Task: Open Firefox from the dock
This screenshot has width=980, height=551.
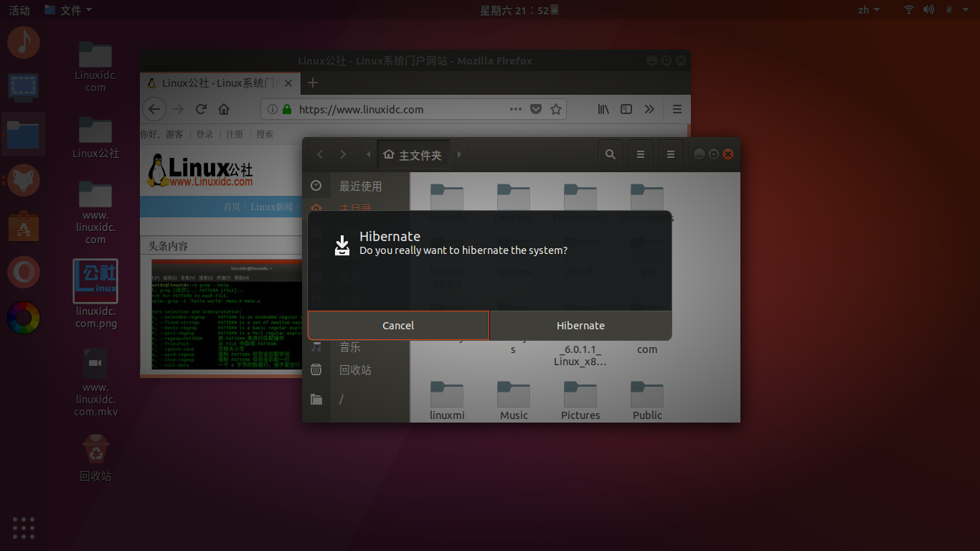Action: (24, 180)
